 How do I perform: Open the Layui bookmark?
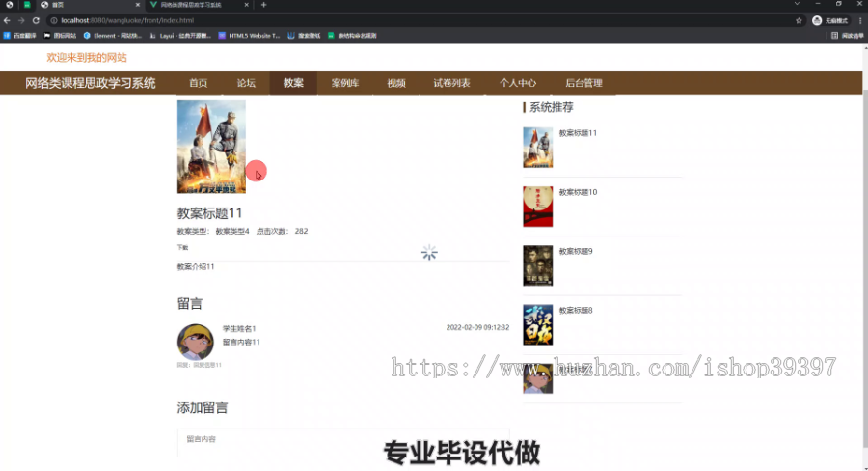(x=180, y=36)
